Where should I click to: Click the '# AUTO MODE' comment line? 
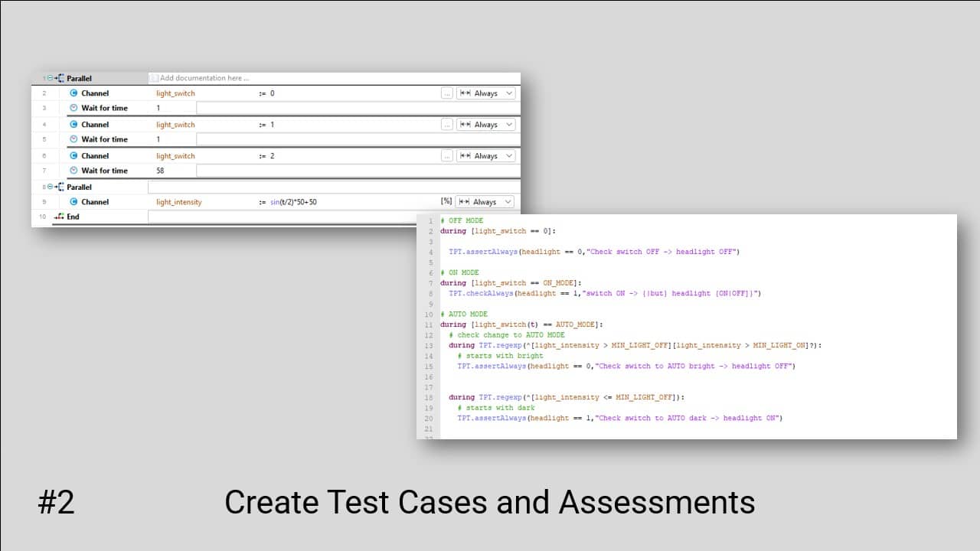464,314
